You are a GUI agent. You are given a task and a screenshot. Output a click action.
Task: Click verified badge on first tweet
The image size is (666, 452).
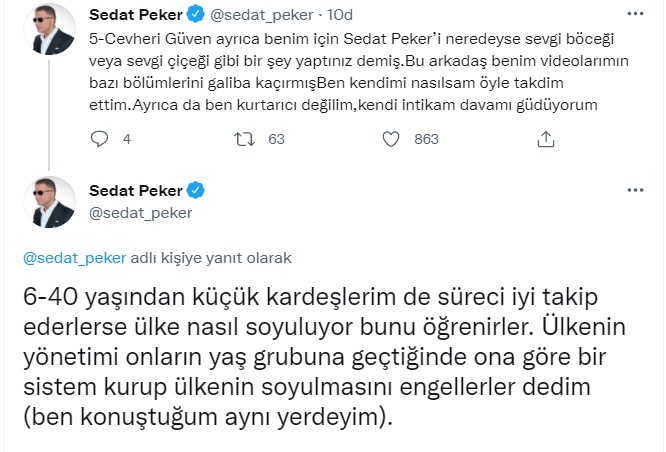click(x=195, y=14)
